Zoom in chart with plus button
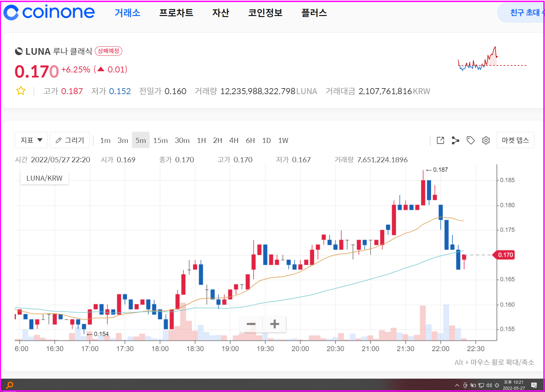 (x=275, y=324)
